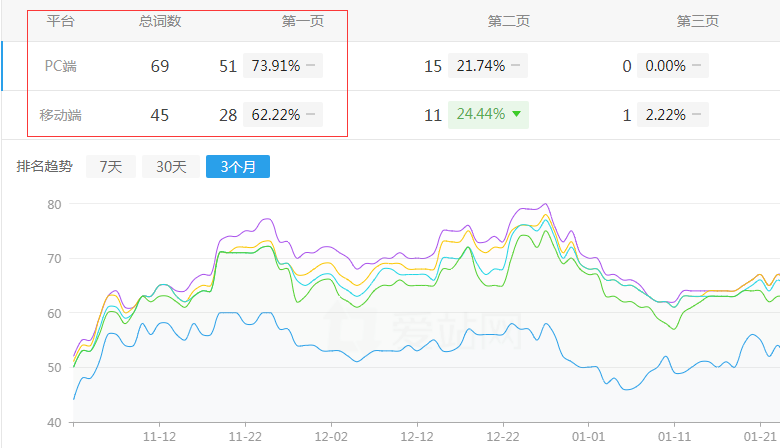The width and height of the screenshot is (780, 448).
Task: Click the 第二页 column header
Action: pos(508,21)
